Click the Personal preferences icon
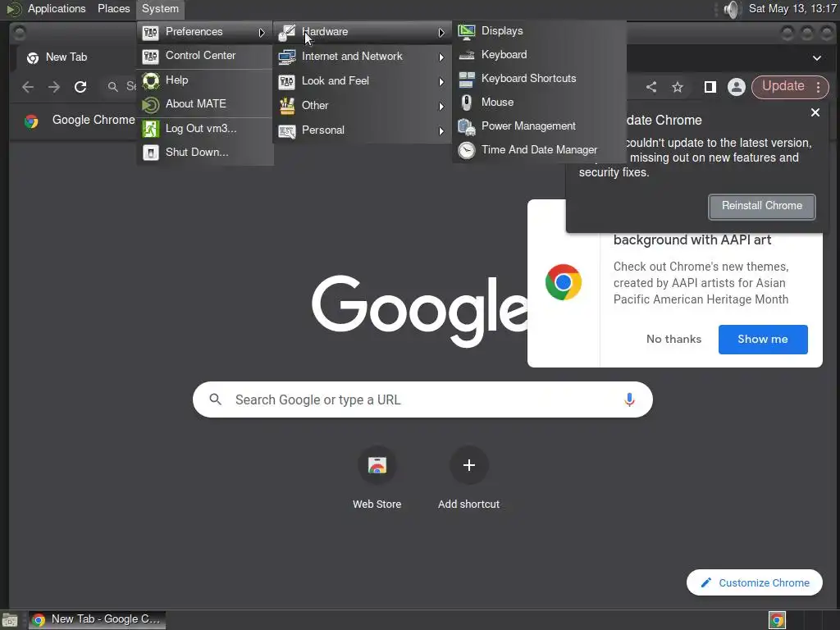 tap(286, 131)
